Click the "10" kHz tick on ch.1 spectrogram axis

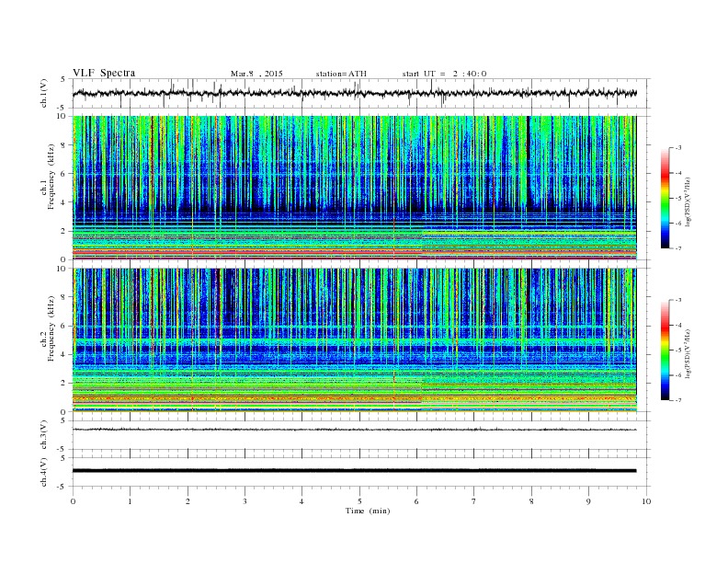pos(63,116)
